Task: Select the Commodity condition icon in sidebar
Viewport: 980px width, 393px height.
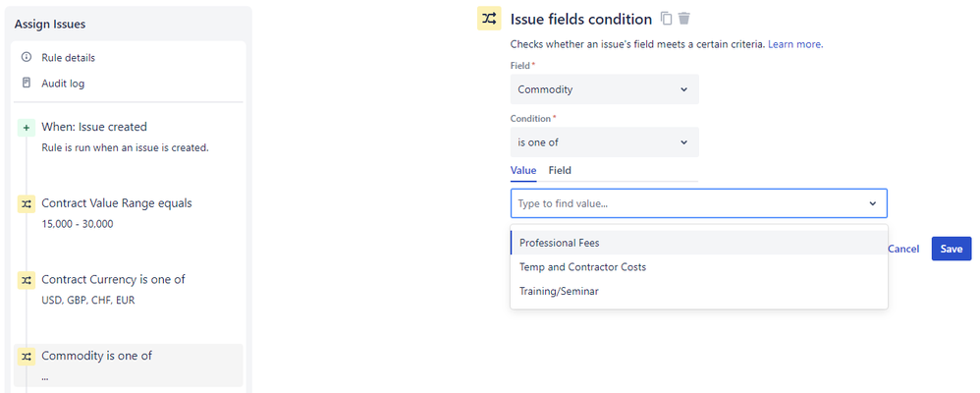Action: click(x=27, y=357)
